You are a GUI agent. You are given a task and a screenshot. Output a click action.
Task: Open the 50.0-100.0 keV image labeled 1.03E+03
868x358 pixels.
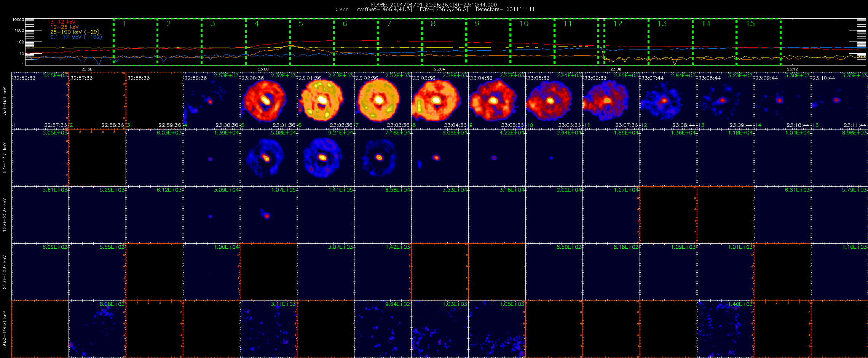(x=440, y=329)
